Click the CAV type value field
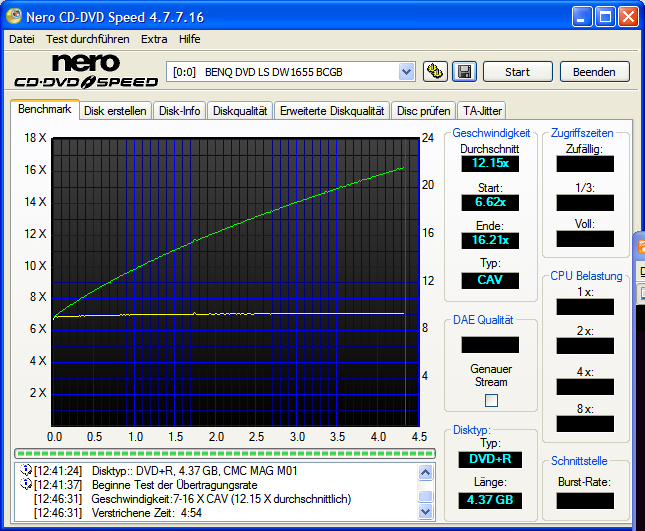645x531 pixels. [x=490, y=280]
